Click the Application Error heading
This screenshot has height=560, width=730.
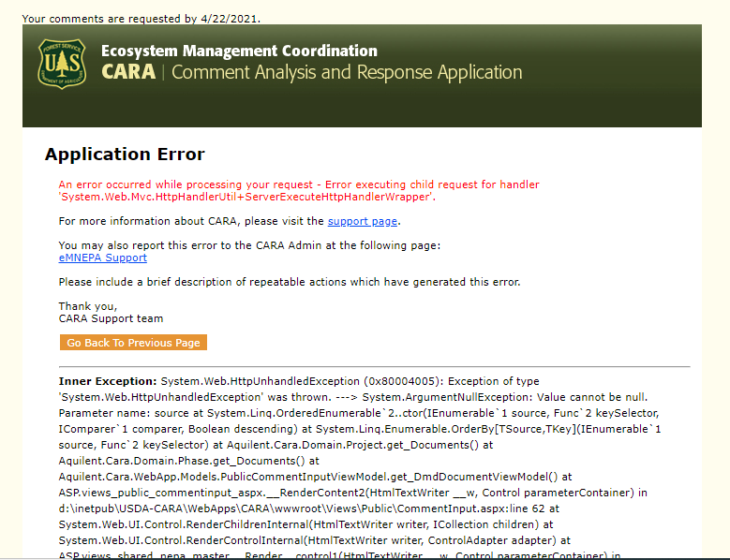click(x=125, y=154)
